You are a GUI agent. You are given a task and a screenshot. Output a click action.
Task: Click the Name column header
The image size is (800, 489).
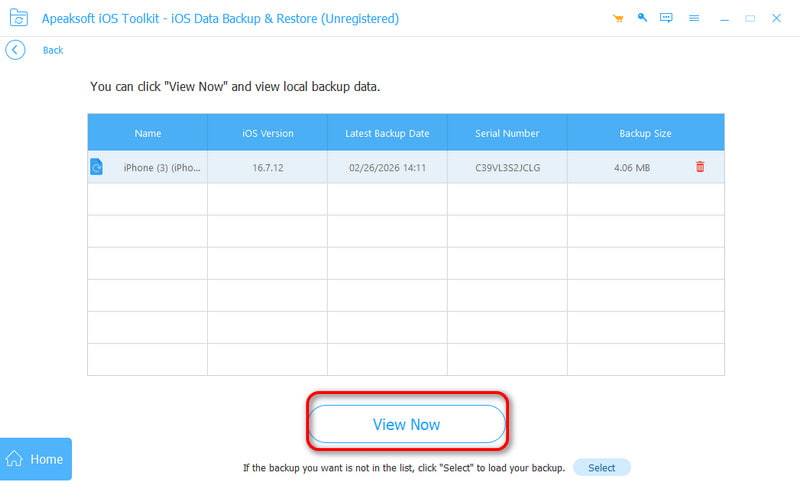(x=147, y=133)
